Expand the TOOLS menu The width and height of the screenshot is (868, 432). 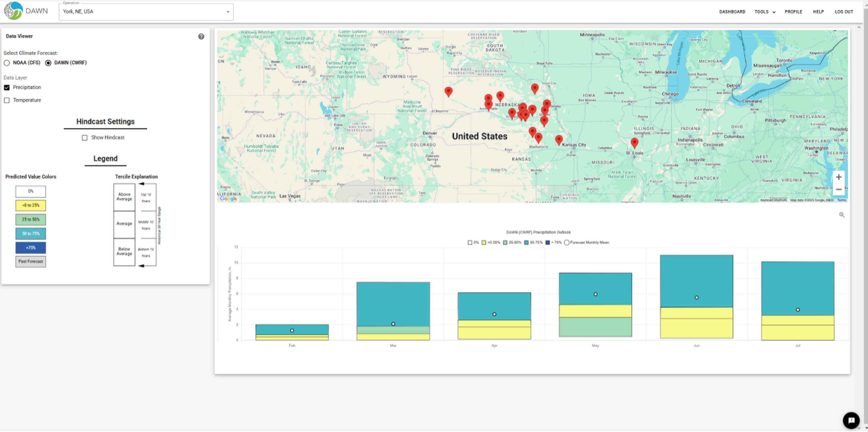tap(765, 11)
